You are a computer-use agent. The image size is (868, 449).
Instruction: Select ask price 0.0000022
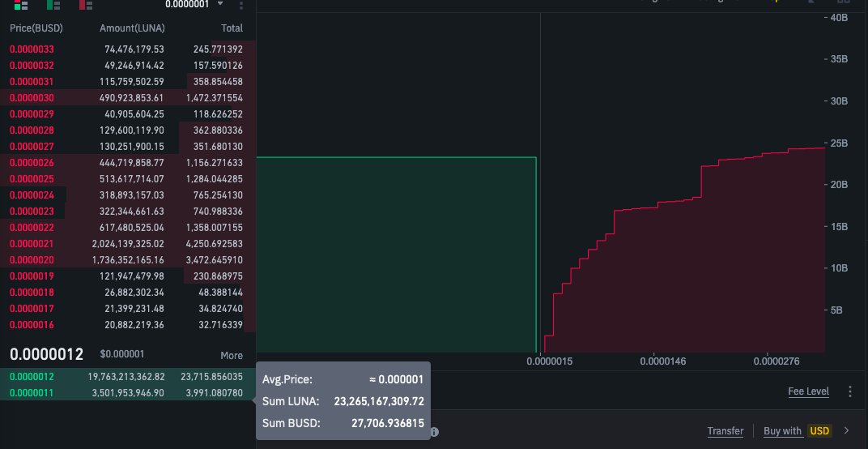click(32, 227)
